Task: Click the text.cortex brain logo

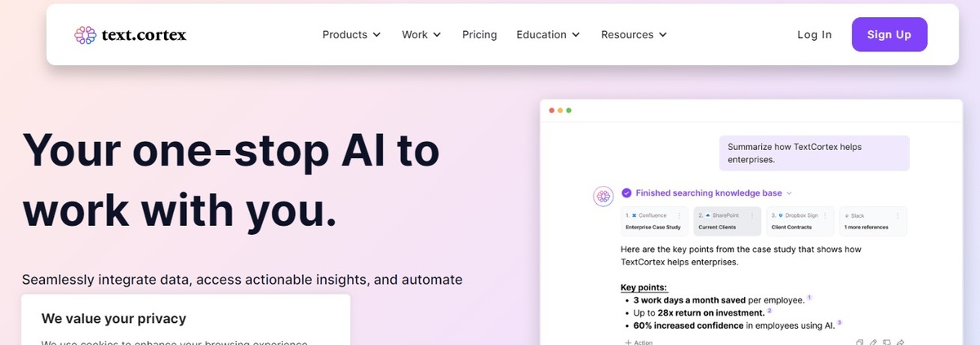Action: tap(86, 34)
